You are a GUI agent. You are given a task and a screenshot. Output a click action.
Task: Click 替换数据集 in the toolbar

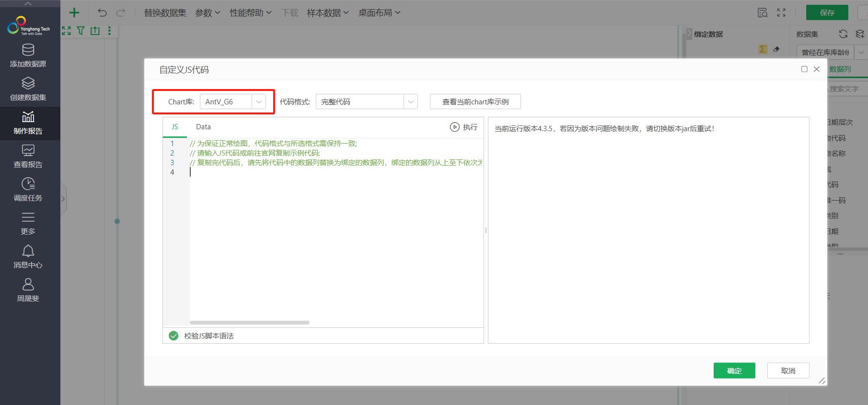click(x=165, y=13)
